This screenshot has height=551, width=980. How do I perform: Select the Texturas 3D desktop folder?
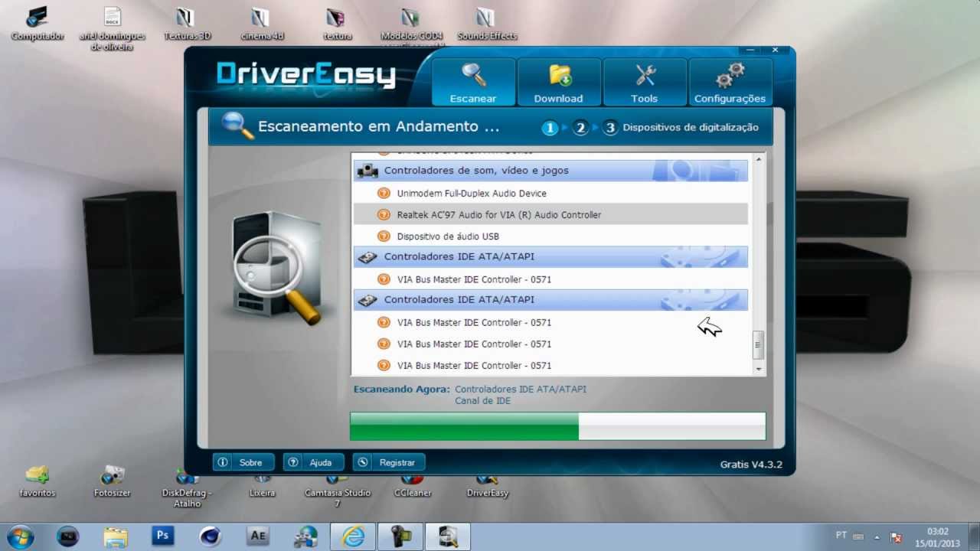tap(187, 24)
